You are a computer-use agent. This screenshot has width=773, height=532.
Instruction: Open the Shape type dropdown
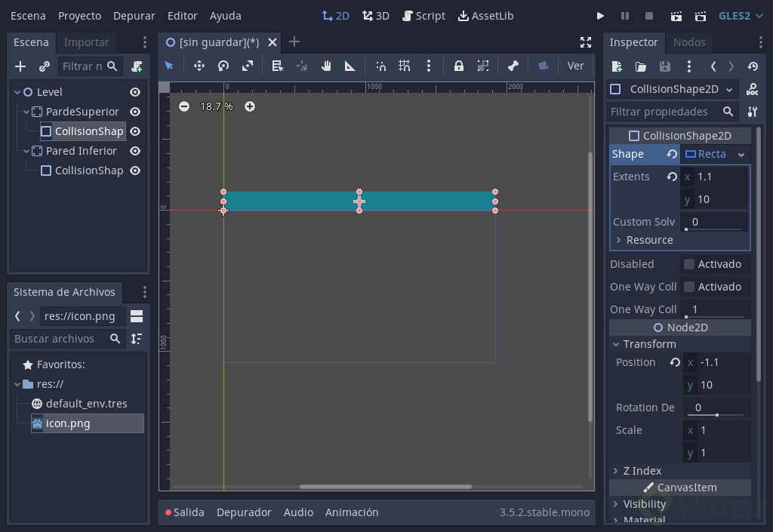click(715, 154)
